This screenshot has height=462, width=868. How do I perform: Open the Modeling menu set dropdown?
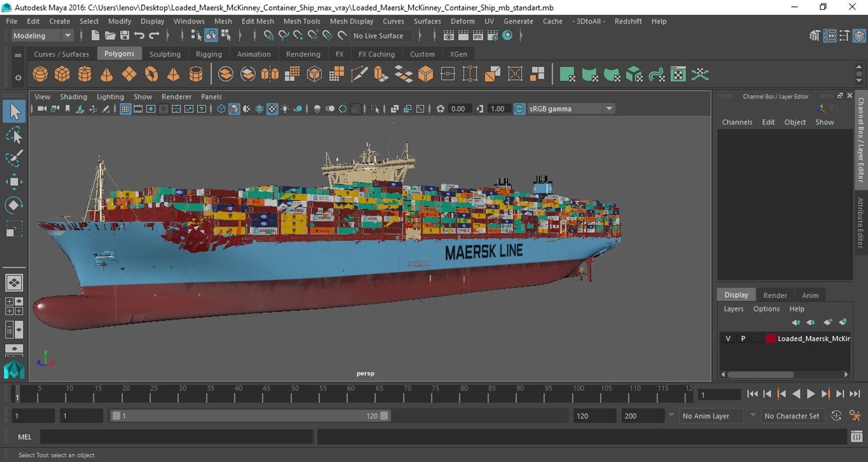42,36
